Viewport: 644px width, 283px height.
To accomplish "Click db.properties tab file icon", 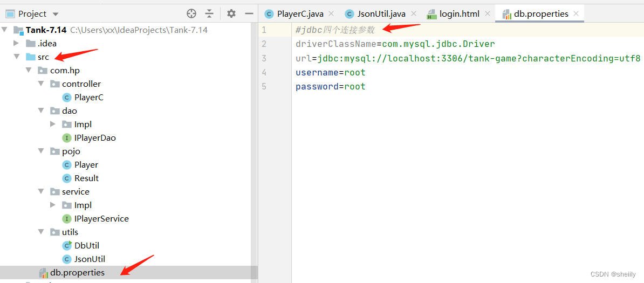I will pyautogui.click(x=507, y=15).
